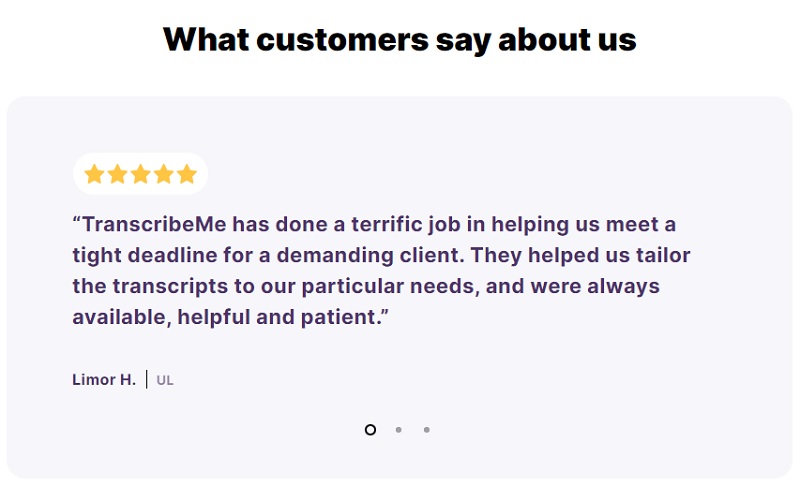The image size is (800, 486).
Task: Click the divider between name and company
Action: (x=147, y=380)
